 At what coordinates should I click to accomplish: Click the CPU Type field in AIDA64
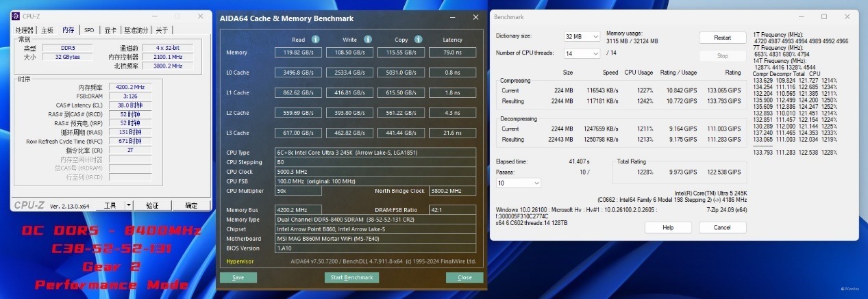click(x=375, y=153)
